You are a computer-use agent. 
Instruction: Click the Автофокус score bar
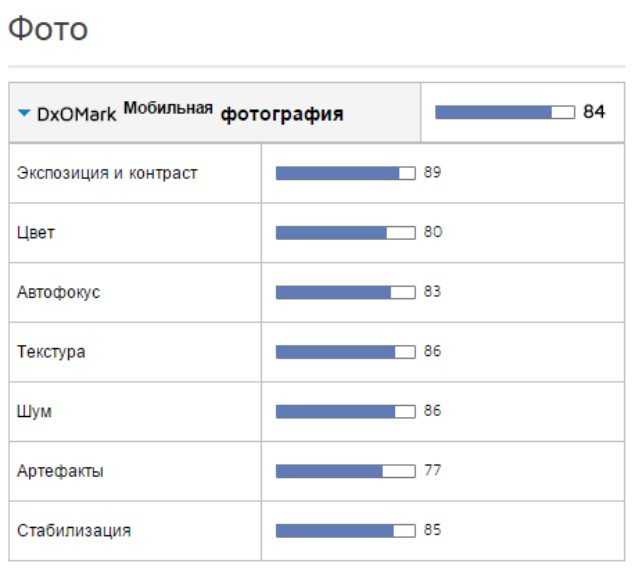[x=345, y=292]
